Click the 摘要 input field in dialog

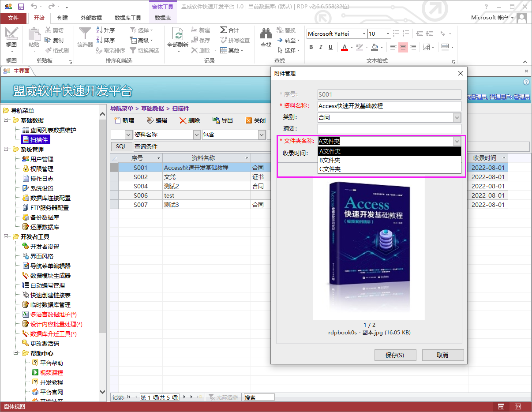[x=390, y=129]
